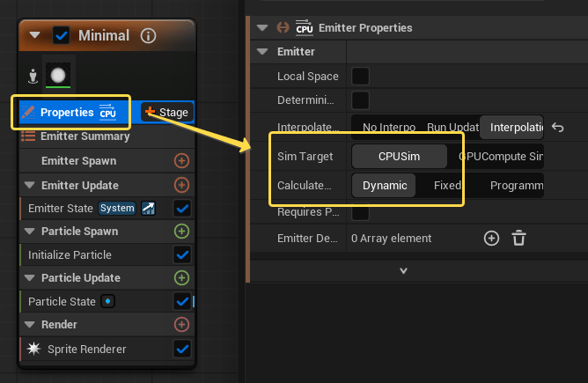Click the Emitter Summary list icon

click(x=28, y=136)
